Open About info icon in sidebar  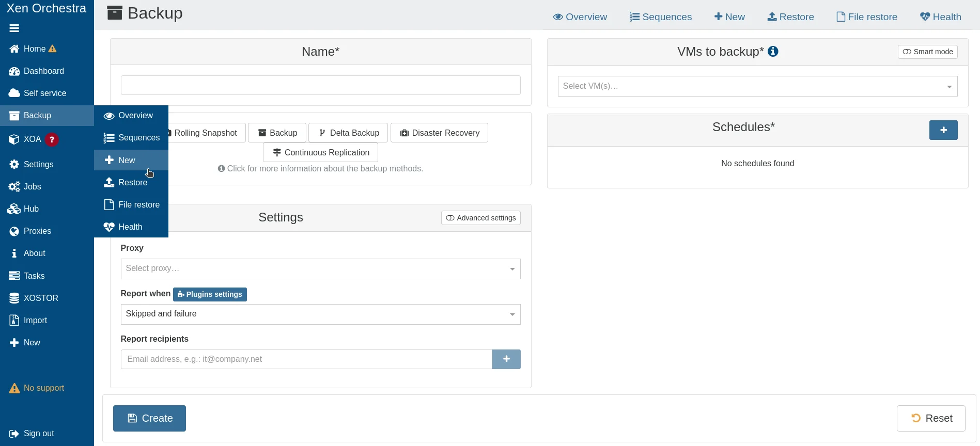(x=14, y=253)
